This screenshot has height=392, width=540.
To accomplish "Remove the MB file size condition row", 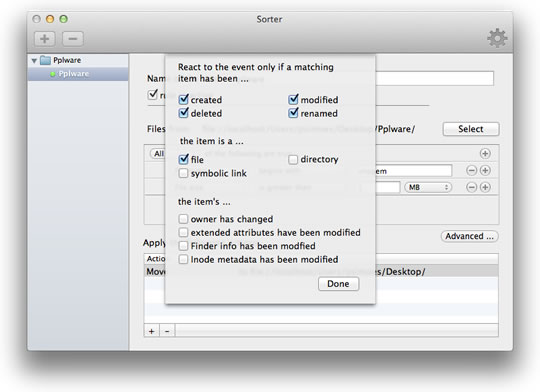I will coord(471,187).
